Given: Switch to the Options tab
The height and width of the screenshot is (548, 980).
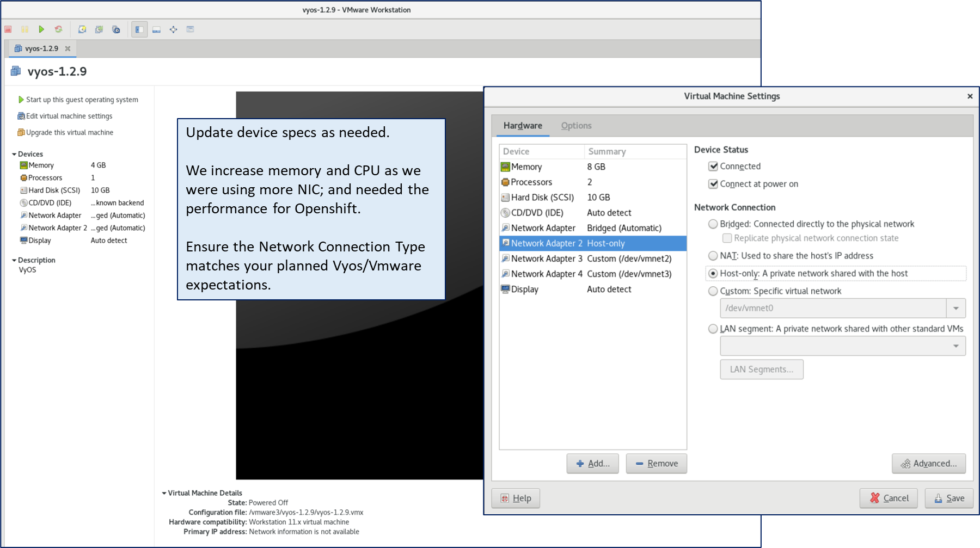Looking at the screenshot, I should (576, 126).
